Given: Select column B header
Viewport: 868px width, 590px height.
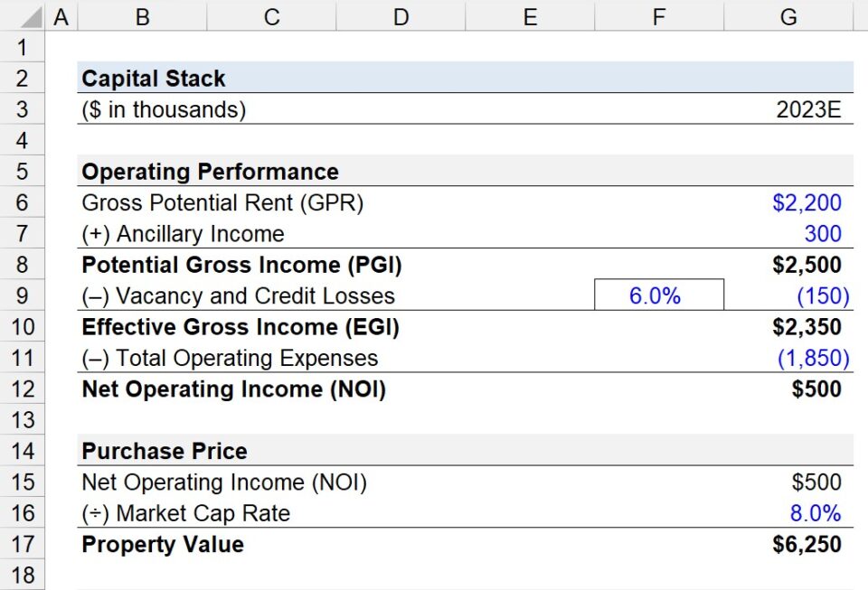Looking at the screenshot, I should [x=141, y=15].
